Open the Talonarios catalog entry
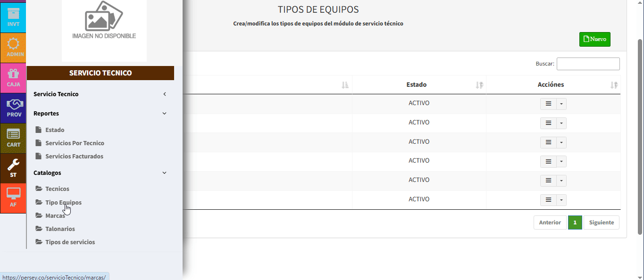 60,229
